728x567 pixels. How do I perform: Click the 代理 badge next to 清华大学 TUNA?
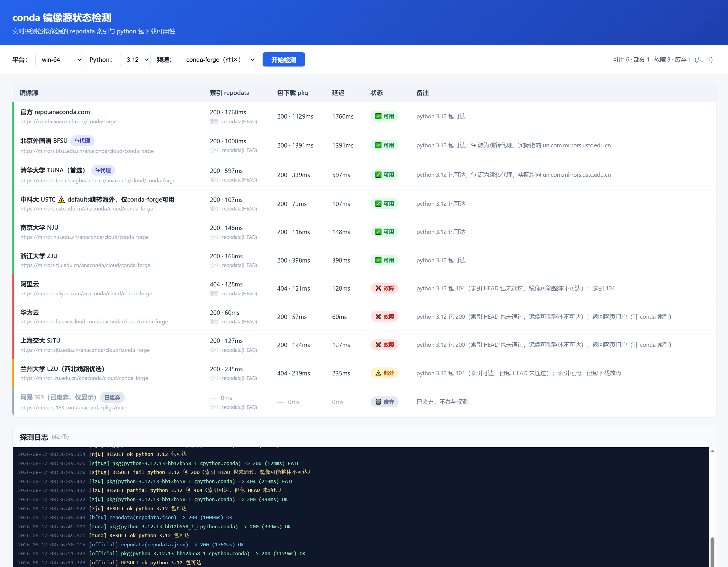103,170
